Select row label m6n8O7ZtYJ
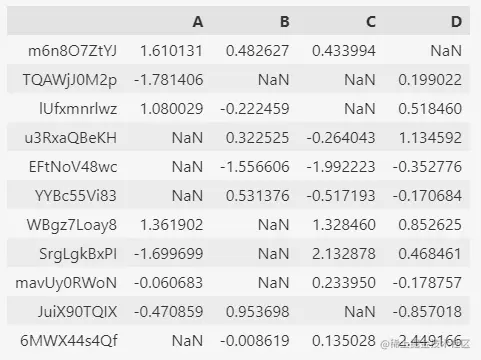The height and width of the screenshot is (360, 481). point(72,51)
